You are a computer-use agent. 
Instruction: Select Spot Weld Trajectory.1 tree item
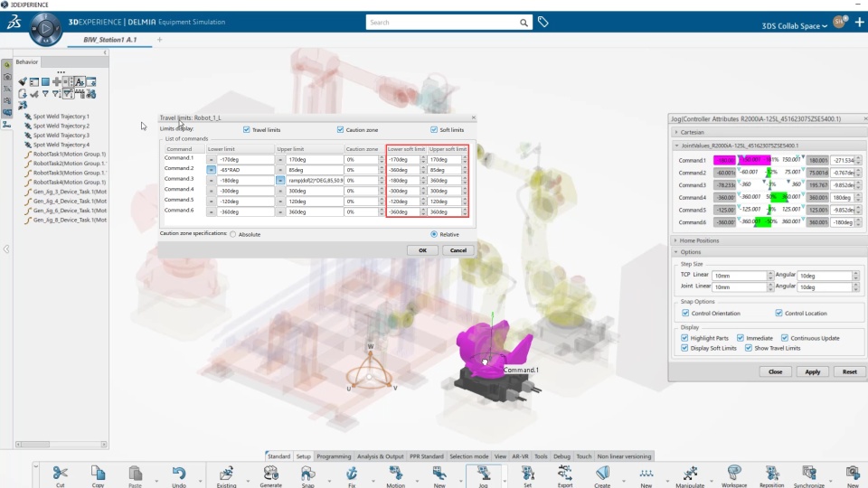tap(61, 117)
